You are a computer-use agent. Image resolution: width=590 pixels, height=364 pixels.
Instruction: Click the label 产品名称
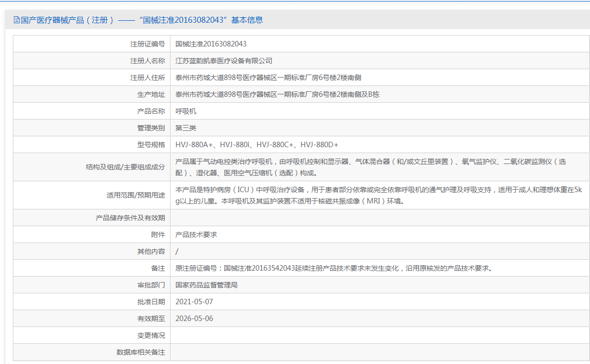pyautogui.click(x=151, y=111)
